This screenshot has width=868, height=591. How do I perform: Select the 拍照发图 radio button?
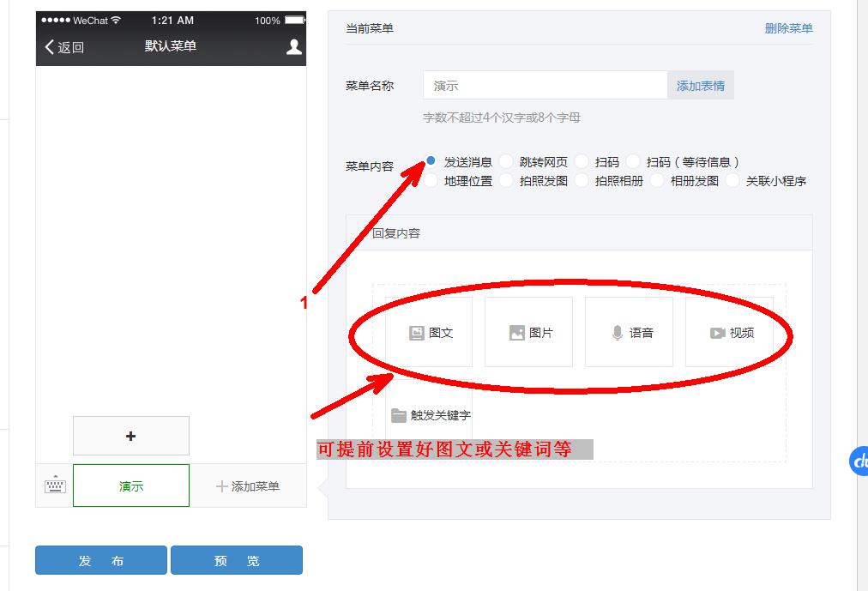point(506,180)
